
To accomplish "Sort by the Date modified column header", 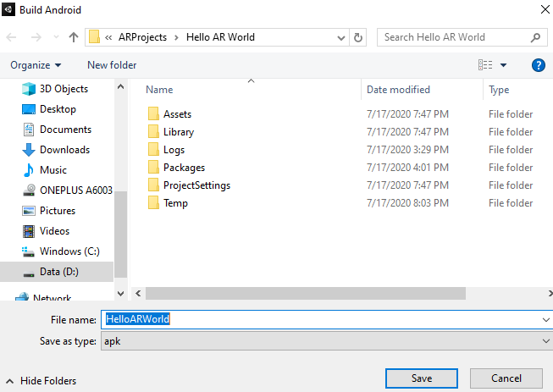I will click(x=398, y=90).
